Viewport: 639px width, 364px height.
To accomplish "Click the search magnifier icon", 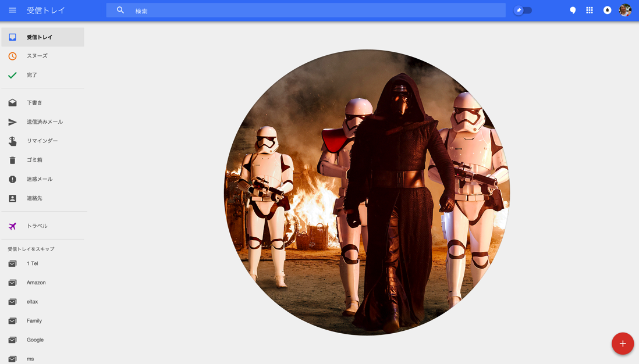I will pyautogui.click(x=120, y=10).
